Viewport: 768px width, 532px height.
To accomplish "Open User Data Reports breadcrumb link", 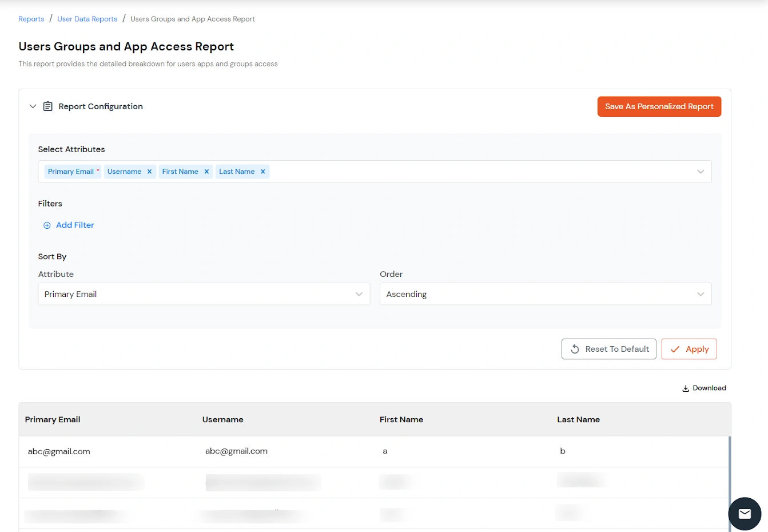I will (x=87, y=19).
